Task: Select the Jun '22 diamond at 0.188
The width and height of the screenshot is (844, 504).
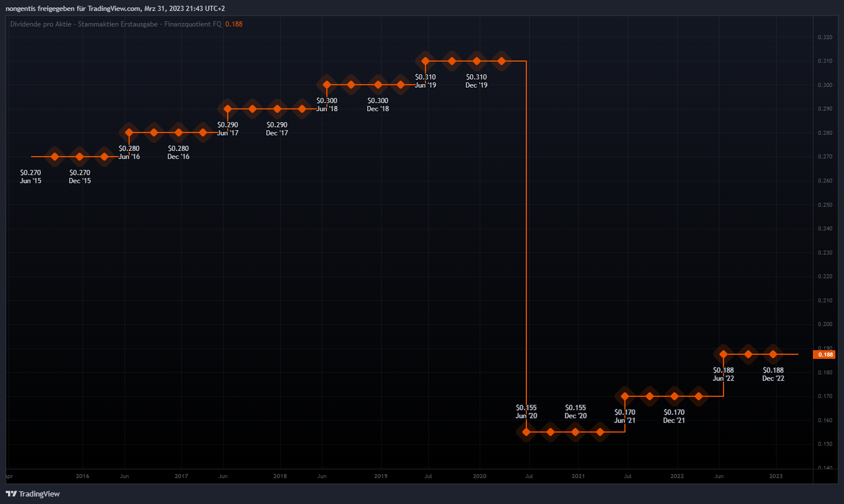Action: [x=724, y=354]
